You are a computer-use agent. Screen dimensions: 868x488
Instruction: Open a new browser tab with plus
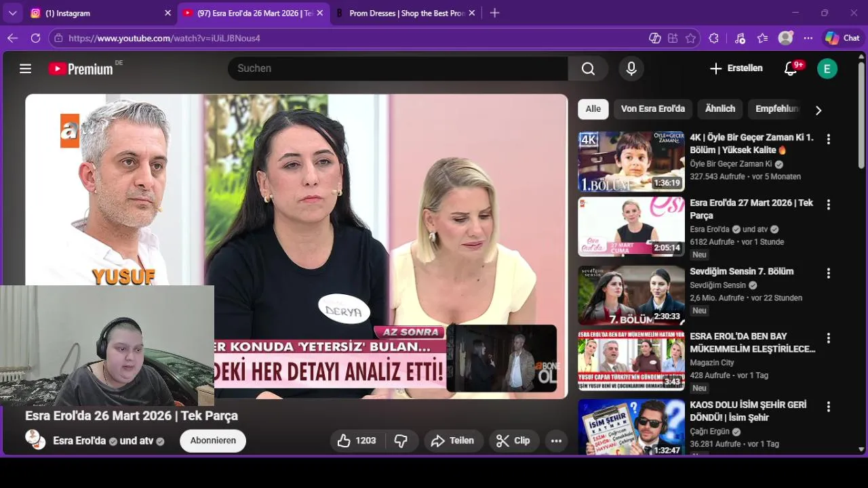point(494,13)
